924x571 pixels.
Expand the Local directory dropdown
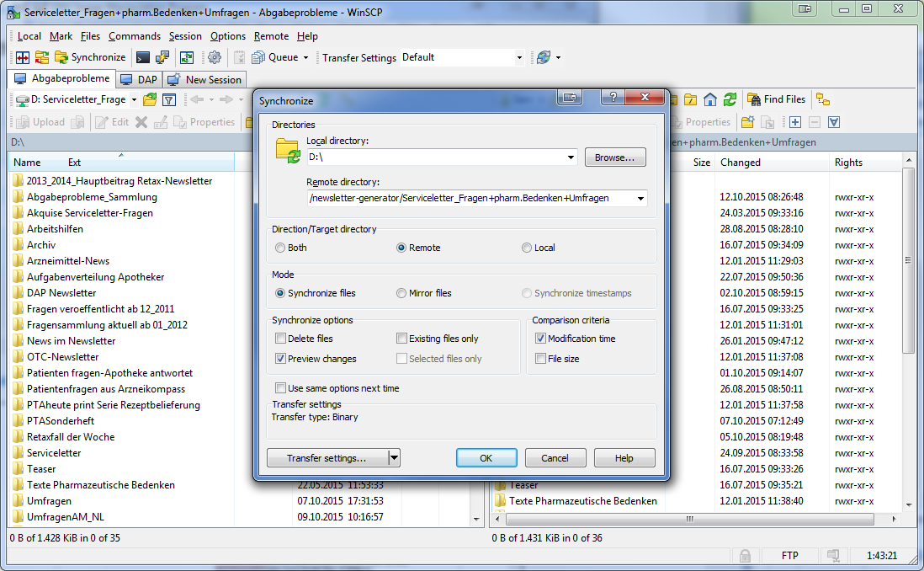click(571, 157)
